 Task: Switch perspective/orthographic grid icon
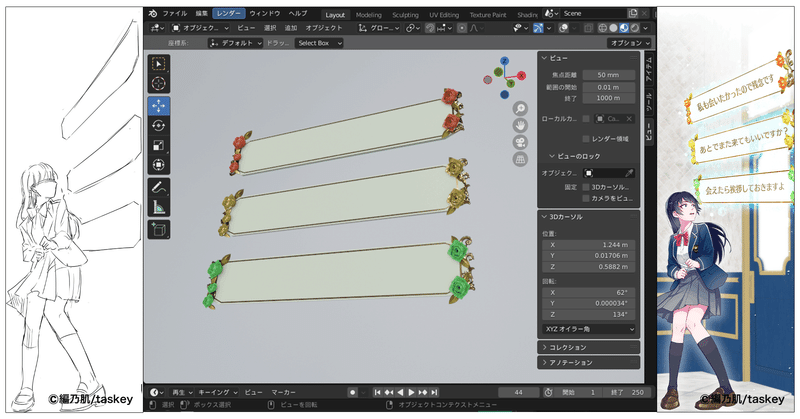520,159
